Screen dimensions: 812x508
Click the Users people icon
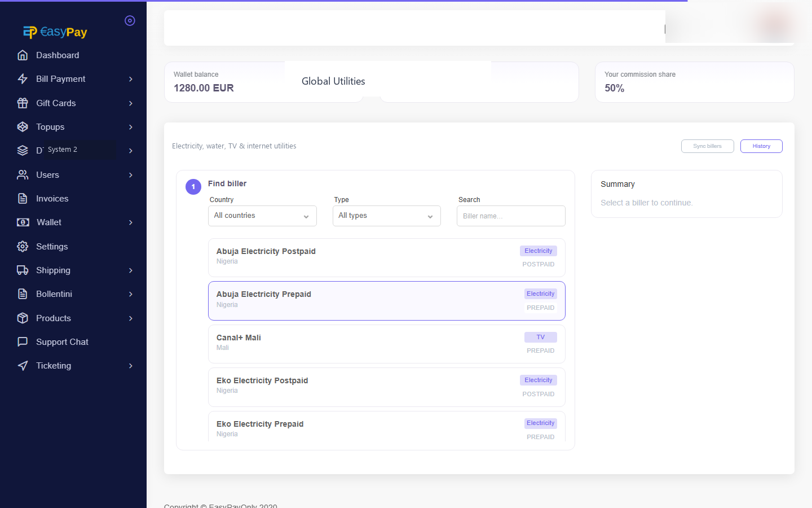click(x=23, y=175)
